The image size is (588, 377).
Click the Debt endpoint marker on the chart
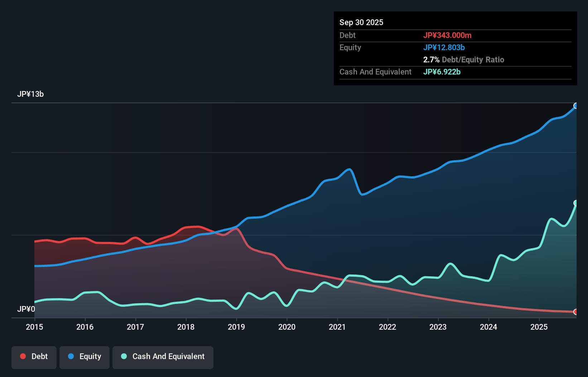pos(575,312)
